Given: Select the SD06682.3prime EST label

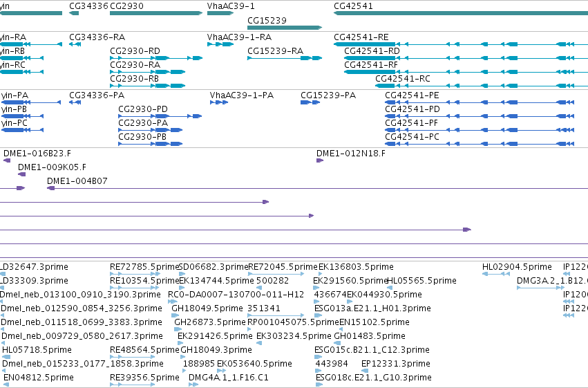Looking at the screenshot, I should coord(214,267).
